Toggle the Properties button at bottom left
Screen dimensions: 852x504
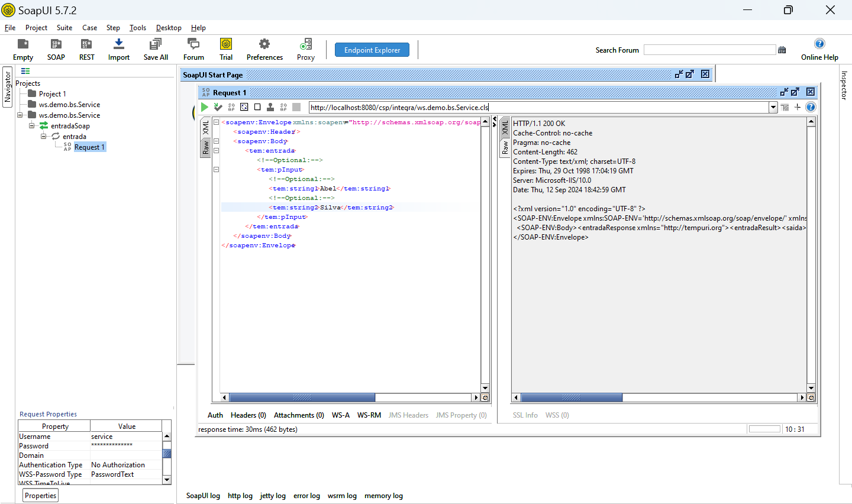click(x=40, y=496)
